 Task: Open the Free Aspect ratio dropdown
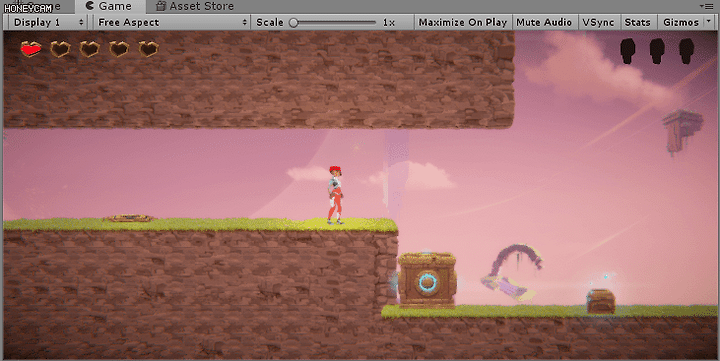[x=172, y=23]
